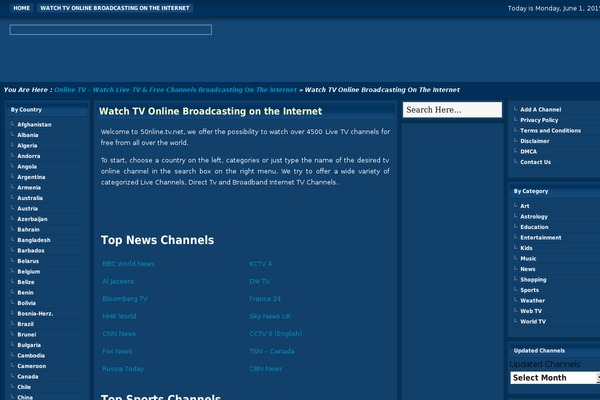Watch the DW TV channel
The image size is (600, 400).
click(259, 282)
